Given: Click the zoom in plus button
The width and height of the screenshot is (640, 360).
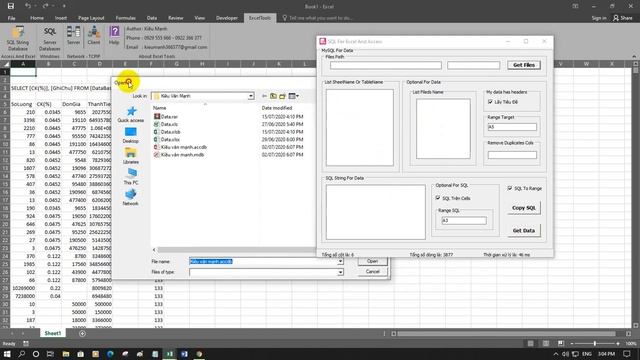Looking at the screenshot, I should click(618, 344).
